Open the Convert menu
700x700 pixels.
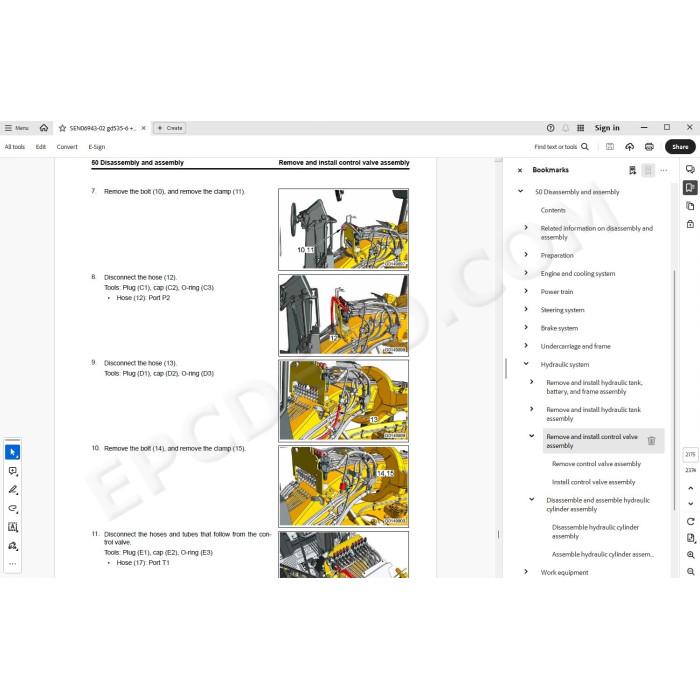click(x=67, y=147)
